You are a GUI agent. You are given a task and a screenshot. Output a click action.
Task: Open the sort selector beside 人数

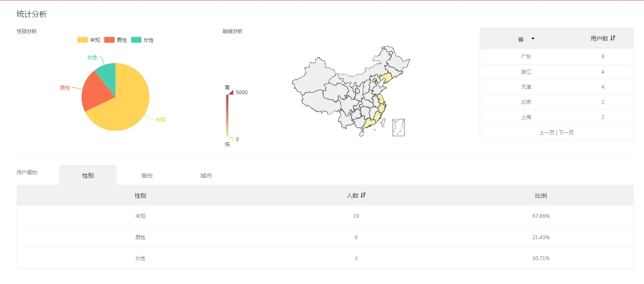point(363,195)
